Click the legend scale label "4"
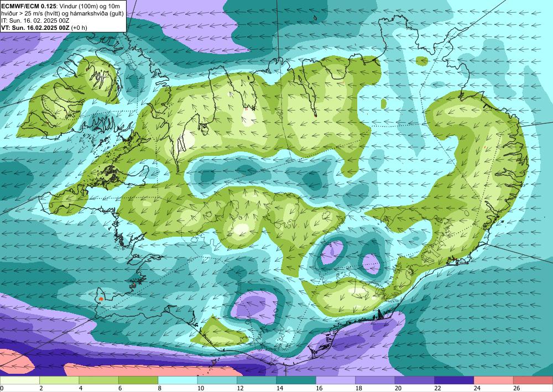The image size is (553, 392). coord(80,388)
